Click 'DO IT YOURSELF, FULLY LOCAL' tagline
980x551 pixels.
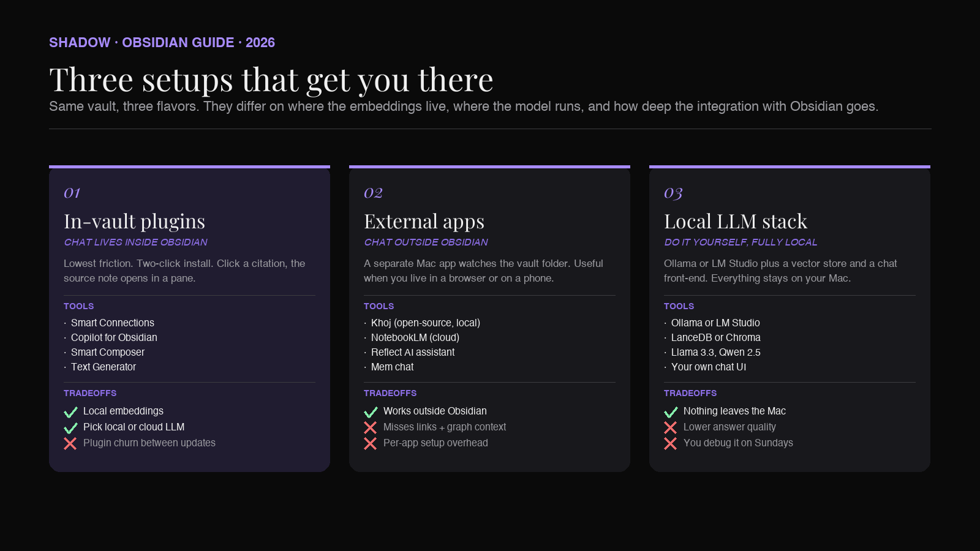741,242
